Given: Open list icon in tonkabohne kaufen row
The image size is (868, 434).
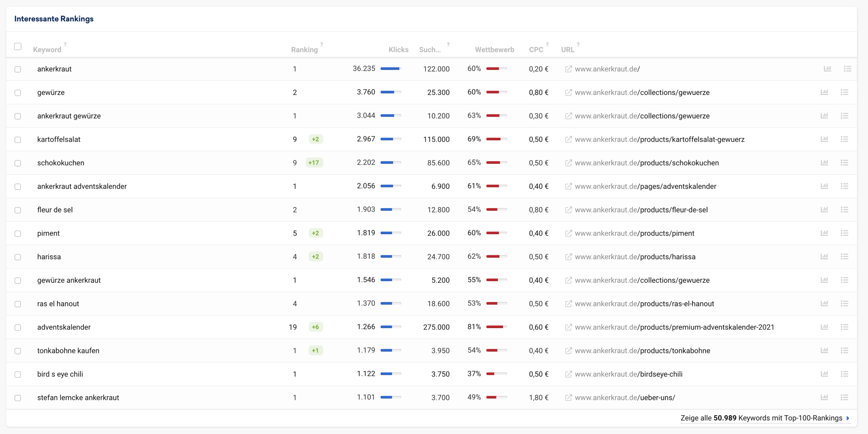Looking at the screenshot, I should 844,350.
